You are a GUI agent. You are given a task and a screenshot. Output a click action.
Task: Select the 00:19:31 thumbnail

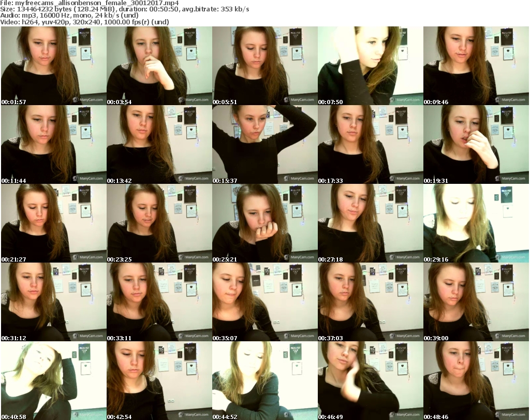[x=476, y=144]
